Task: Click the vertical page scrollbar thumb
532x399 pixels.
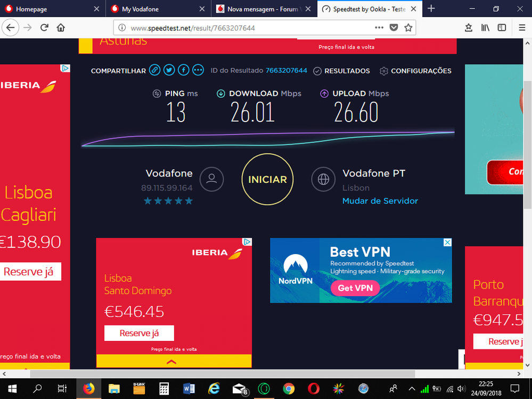Action: 527,145
